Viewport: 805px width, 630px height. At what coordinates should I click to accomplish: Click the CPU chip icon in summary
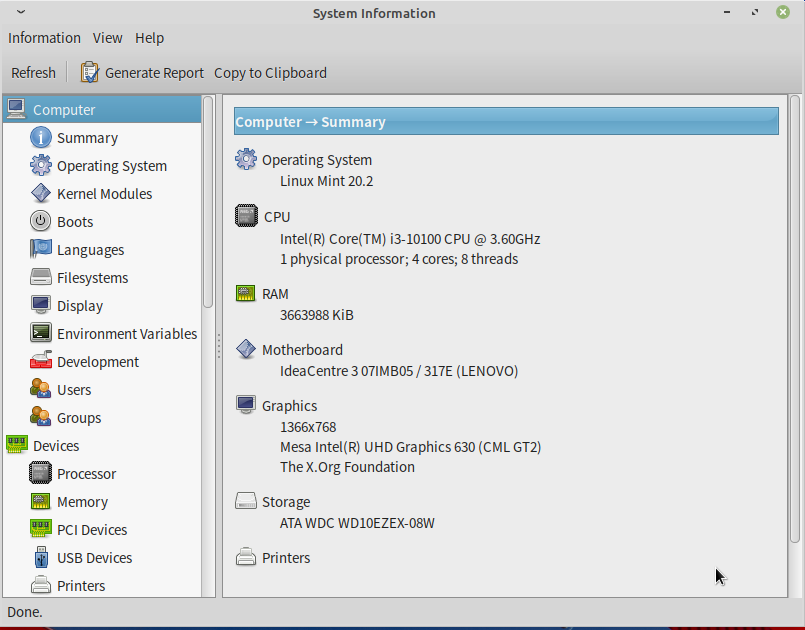point(246,216)
